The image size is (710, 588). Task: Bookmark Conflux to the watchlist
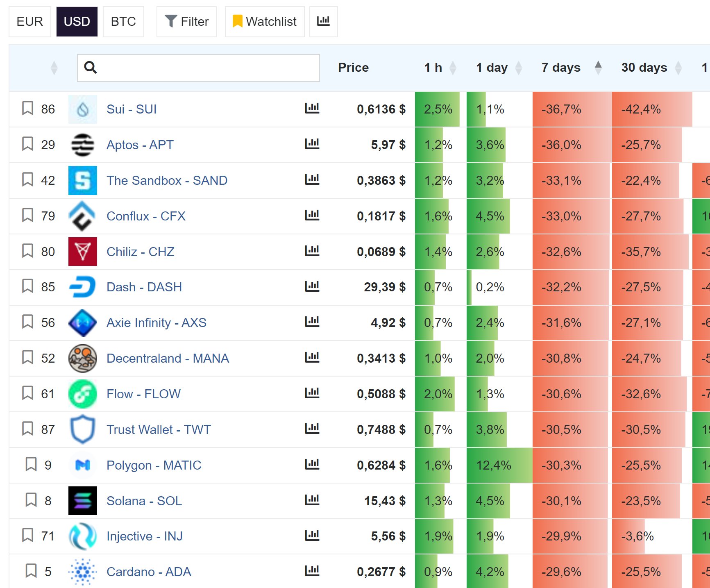(x=27, y=216)
